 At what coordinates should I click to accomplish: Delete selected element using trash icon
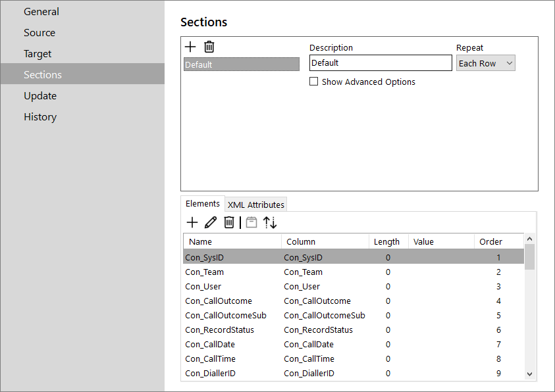click(x=229, y=222)
